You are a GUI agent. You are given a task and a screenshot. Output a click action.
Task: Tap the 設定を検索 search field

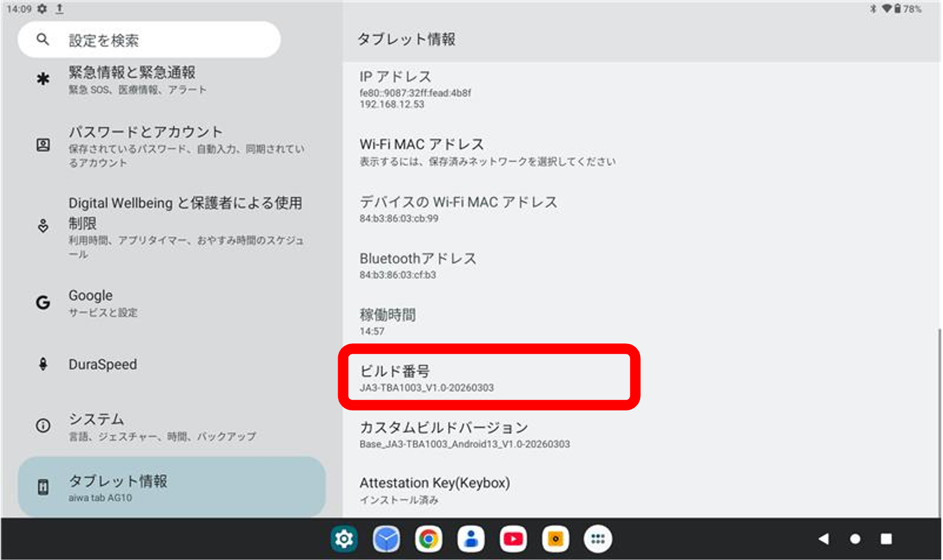[148, 39]
